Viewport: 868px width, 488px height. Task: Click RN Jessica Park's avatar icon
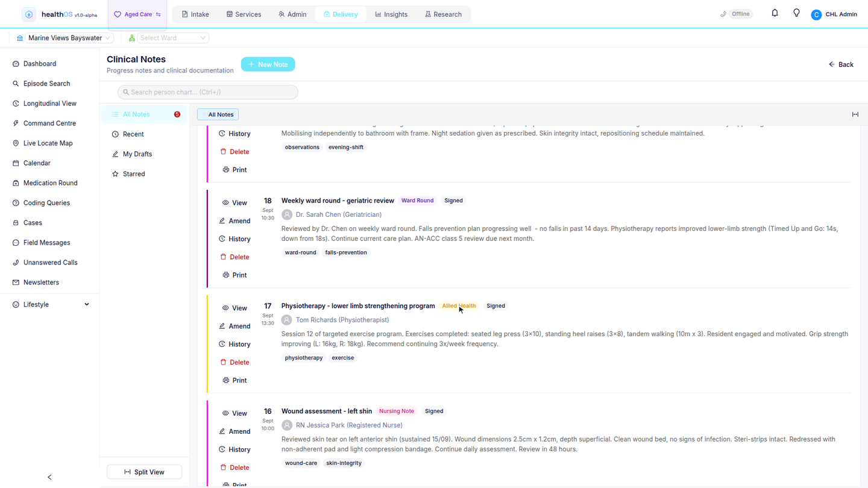[x=287, y=425]
